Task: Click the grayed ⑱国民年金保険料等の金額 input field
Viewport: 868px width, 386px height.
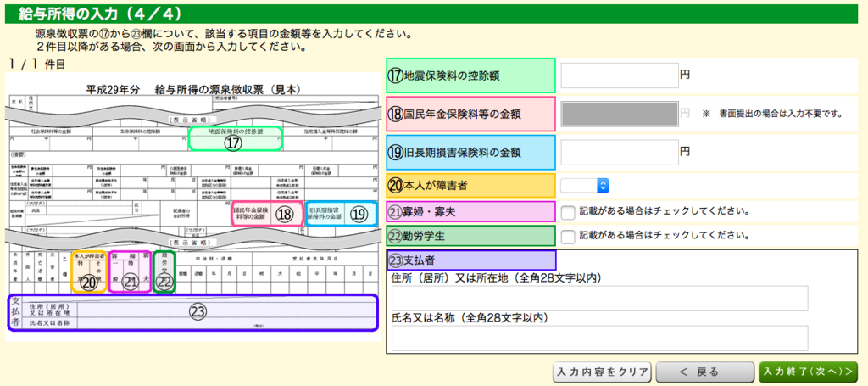Action: point(620,114)
